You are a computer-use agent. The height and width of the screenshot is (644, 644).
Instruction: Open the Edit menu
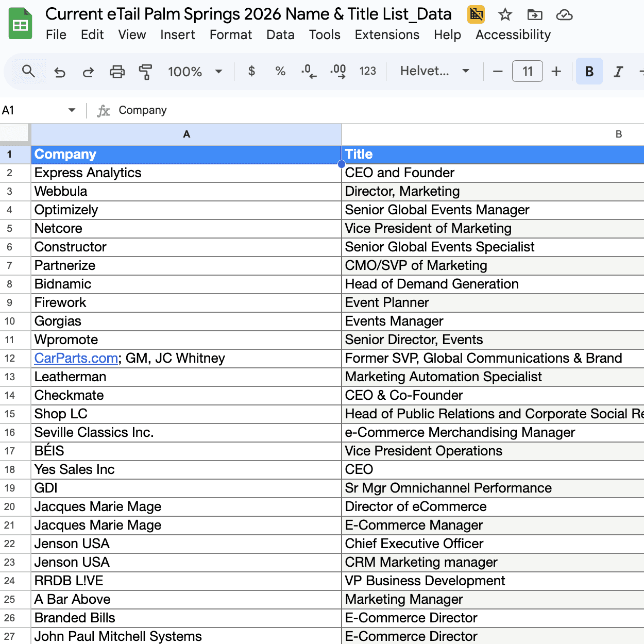pos(92,35)
